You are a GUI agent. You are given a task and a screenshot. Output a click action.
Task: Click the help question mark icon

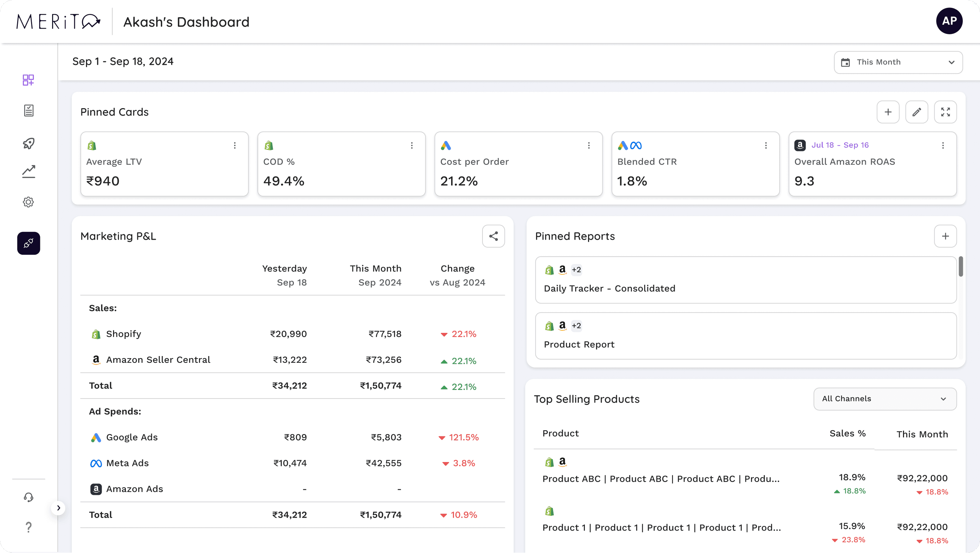coord(29,527)
